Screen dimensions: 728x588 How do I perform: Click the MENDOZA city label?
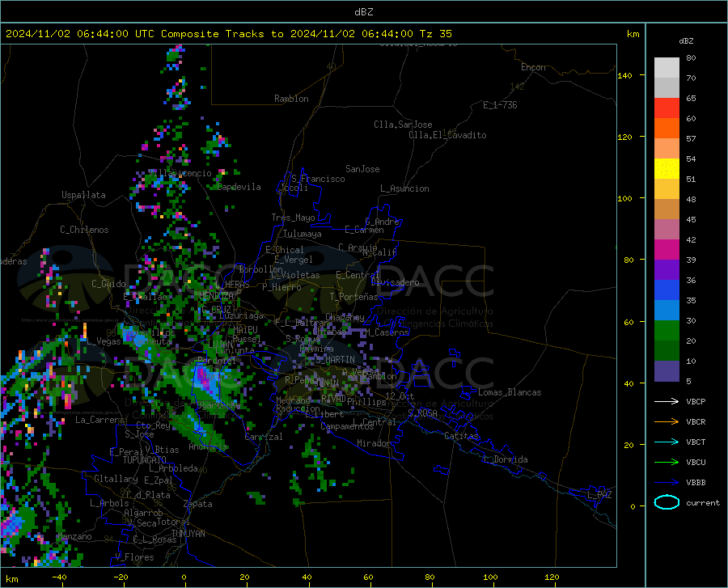pos(216,295)
